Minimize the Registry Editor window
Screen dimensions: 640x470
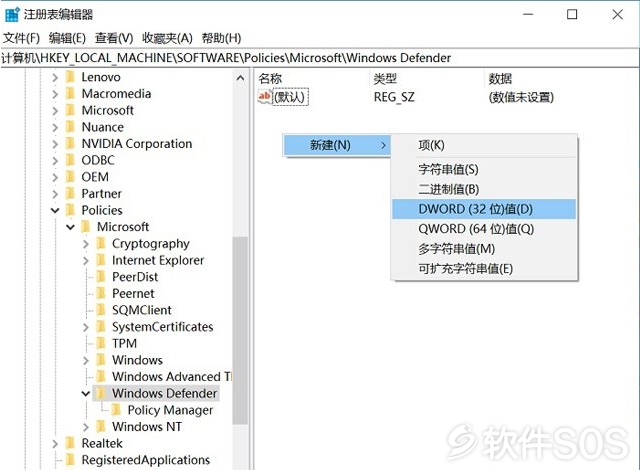pyautogui.click(x=528, y=15)
